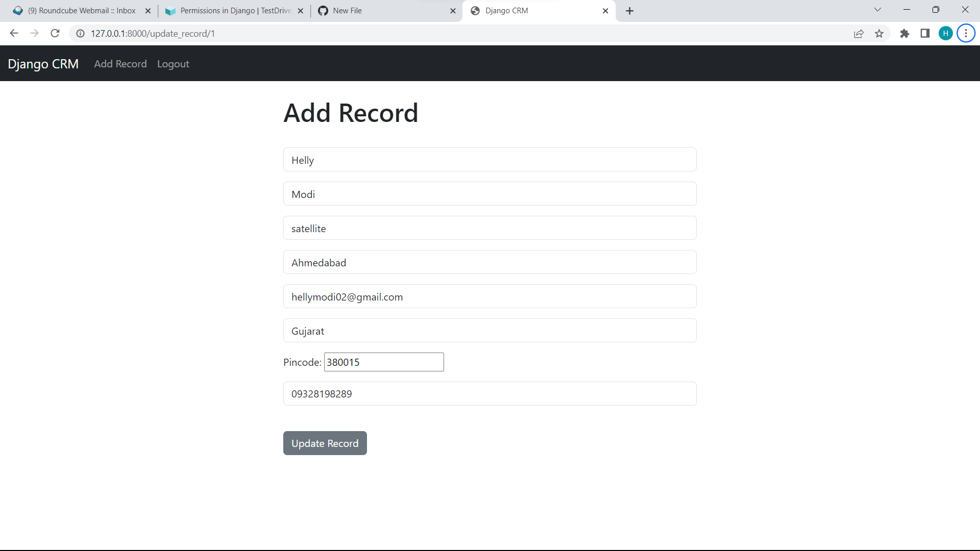The width and height of the screenshot is (980, 551).
Task: Click the profile avatar icon
Action: coord(946,33)
